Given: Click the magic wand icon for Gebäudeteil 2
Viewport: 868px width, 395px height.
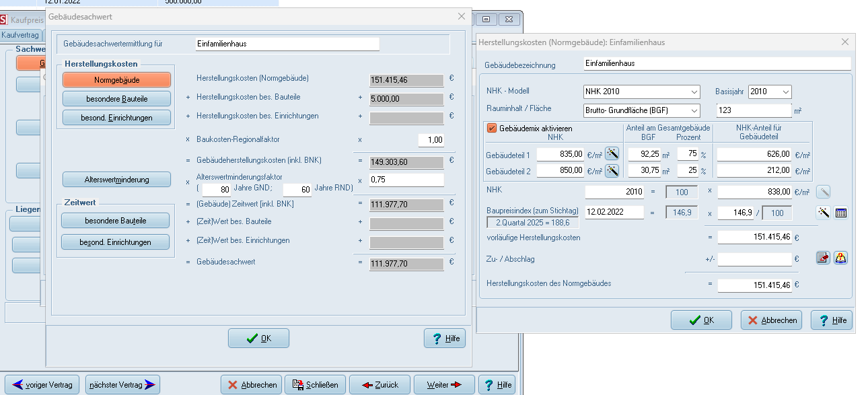Looking at the screenshot, I should pyautogui.click(x=612, y=171).
